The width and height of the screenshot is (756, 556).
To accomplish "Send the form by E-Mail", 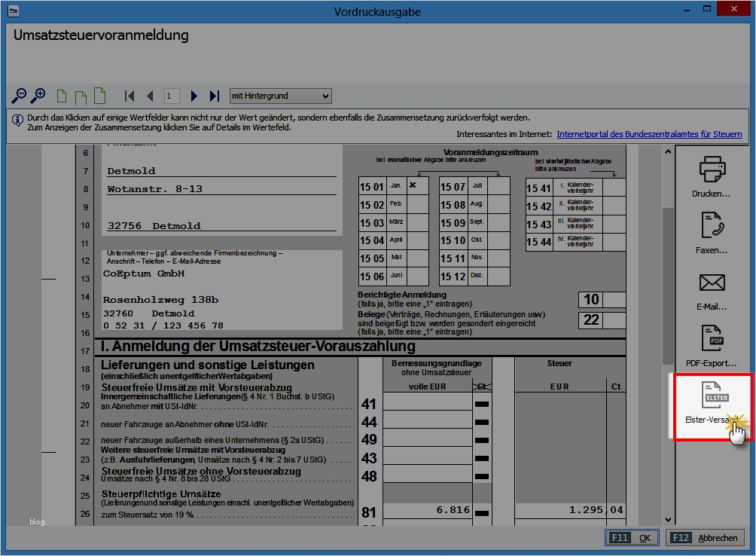I will coord(711,290).
